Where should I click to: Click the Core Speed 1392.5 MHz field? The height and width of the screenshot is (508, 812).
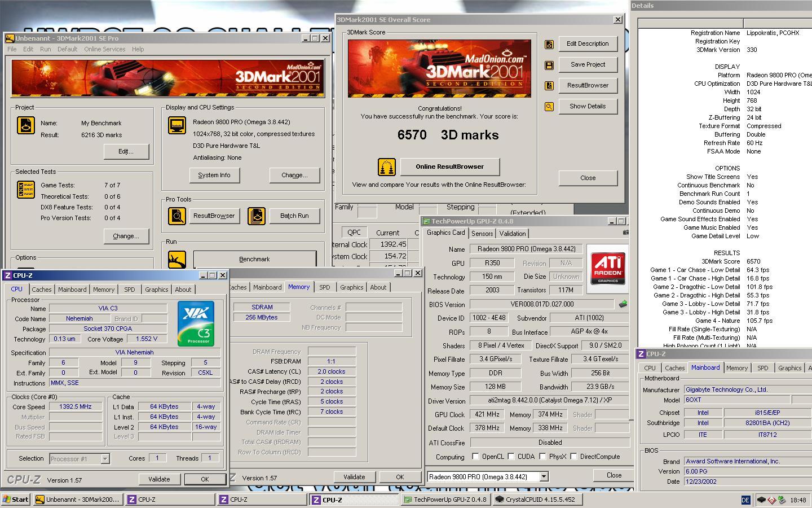76,406
